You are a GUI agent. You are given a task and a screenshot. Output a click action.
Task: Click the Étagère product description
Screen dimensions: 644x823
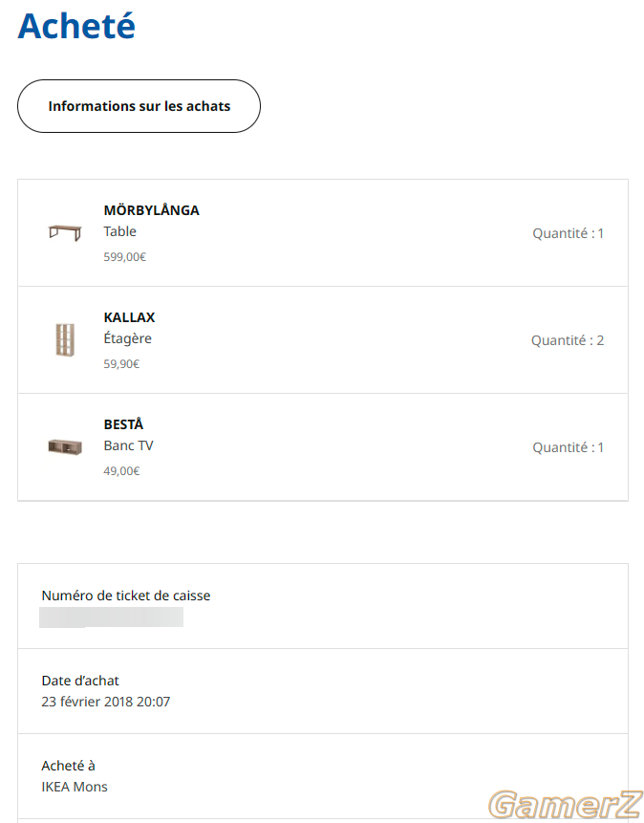pos(127,338)
